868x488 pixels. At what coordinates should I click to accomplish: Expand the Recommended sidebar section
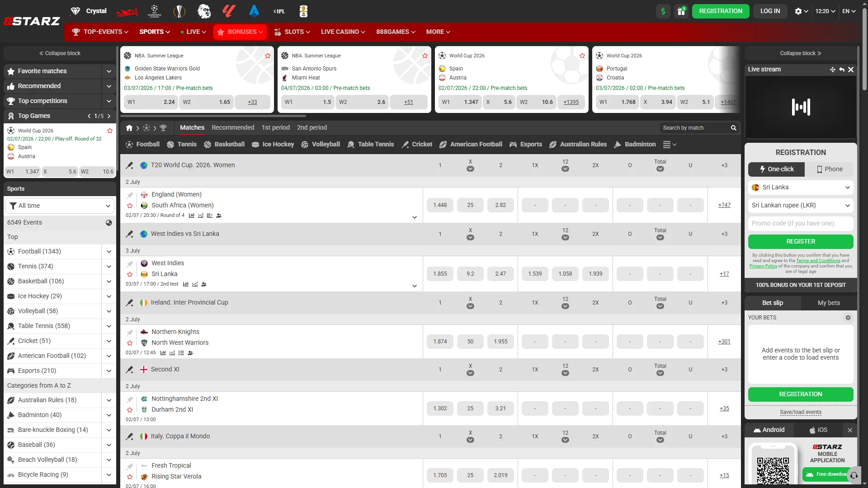109,86
